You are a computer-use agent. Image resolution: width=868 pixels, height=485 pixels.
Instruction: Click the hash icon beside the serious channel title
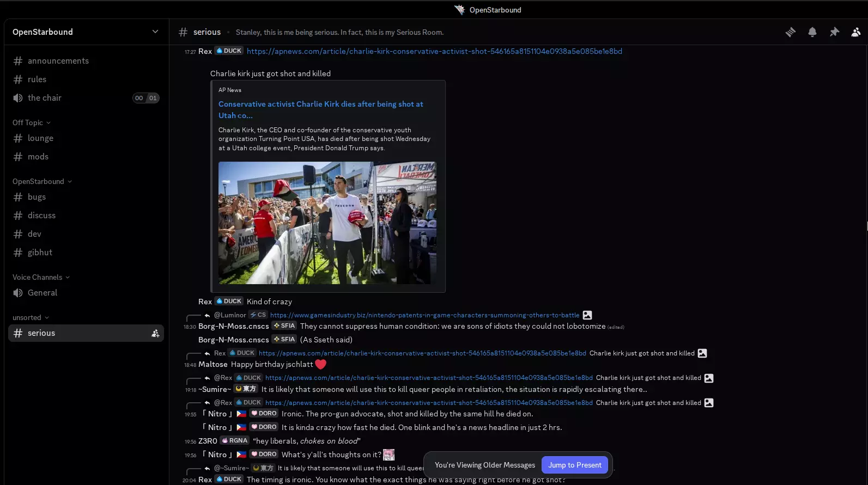(183, 32)
